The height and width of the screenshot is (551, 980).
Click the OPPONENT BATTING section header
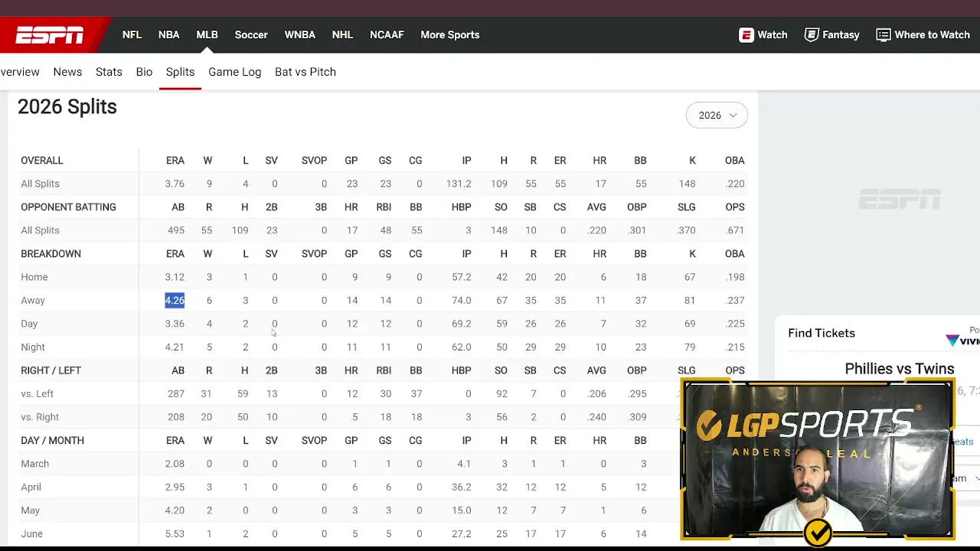click(x=68, y=207)
